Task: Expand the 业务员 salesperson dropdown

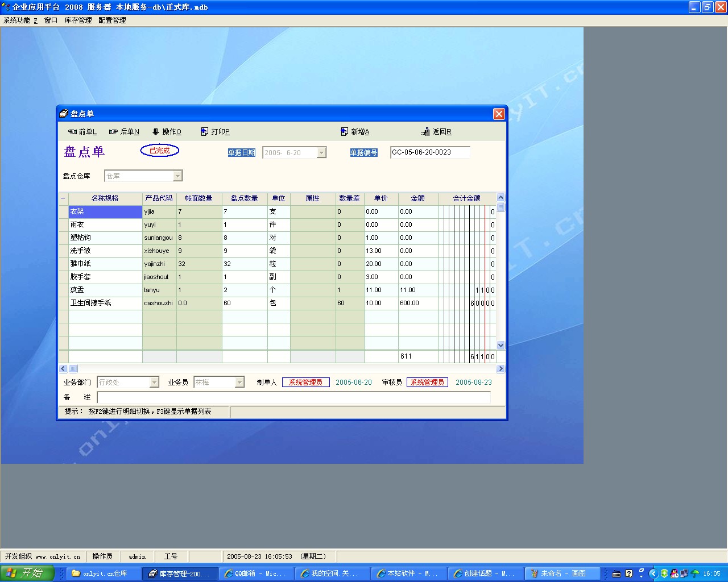Action: [239, 383]
